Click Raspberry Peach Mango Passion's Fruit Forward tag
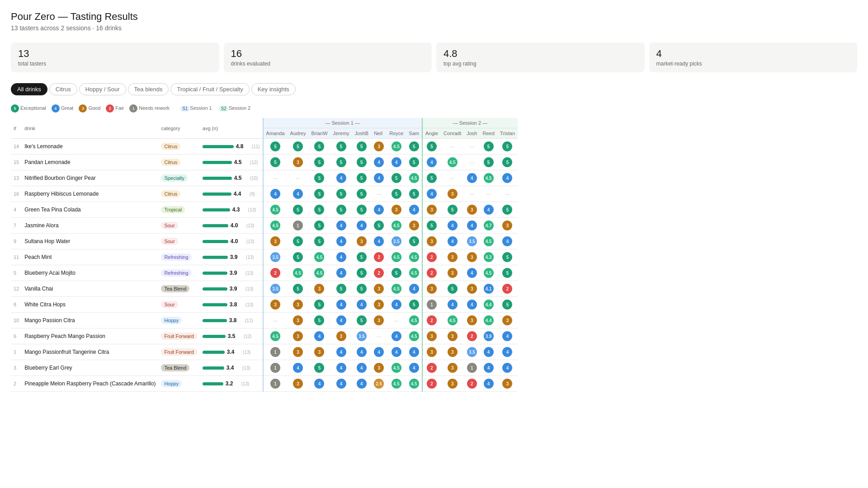 pos(179,336)
